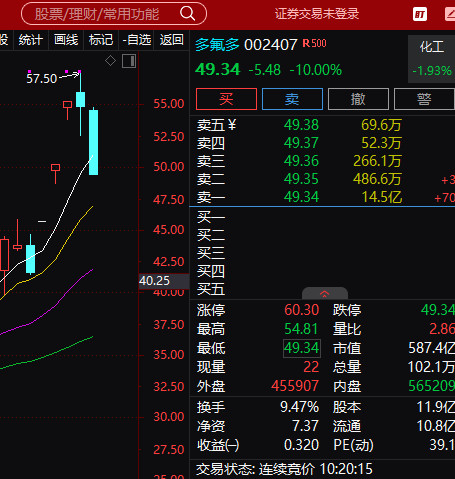Viewport: 455px width, 479px height.
Task: Click the 撤 cancel-order button
Action: tap(358, 99)
